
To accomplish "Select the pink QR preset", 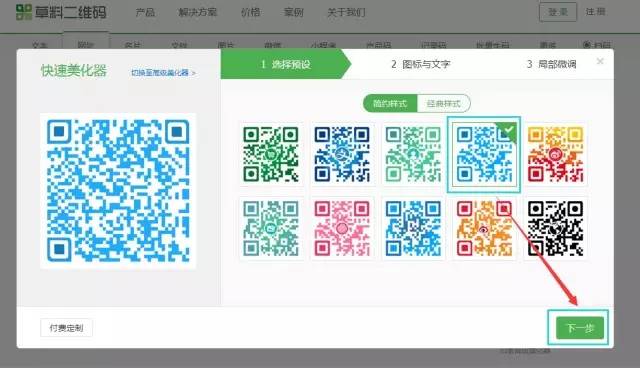I will (x=342, y=228).
